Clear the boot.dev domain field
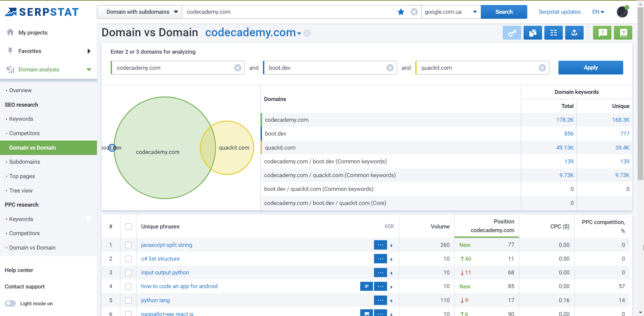The image size is (644, 316). point(390,68)
